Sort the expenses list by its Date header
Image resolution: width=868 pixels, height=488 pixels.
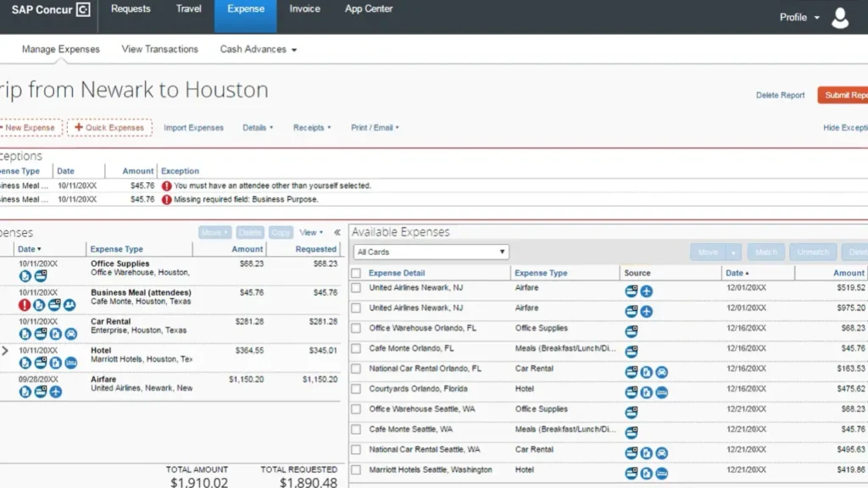[29, 250]
